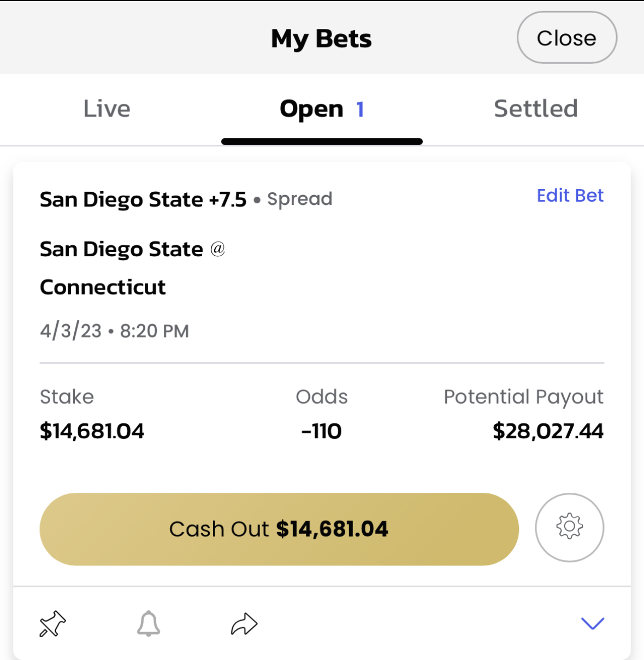Click the 4/3/23 8:20 PM game time

114,331
